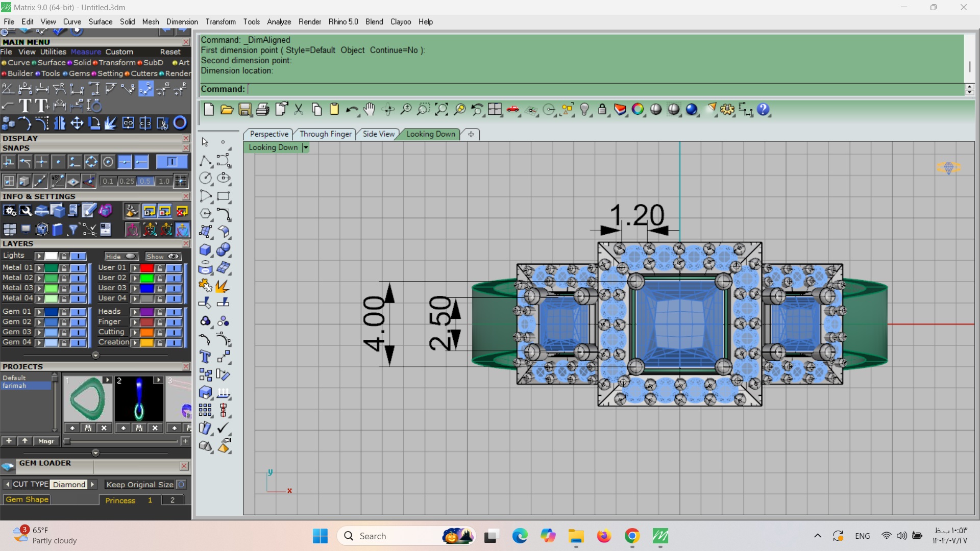This screenshot has width=980, height=551.
Task: Open the Transform menu
Action: pos(220,22)
